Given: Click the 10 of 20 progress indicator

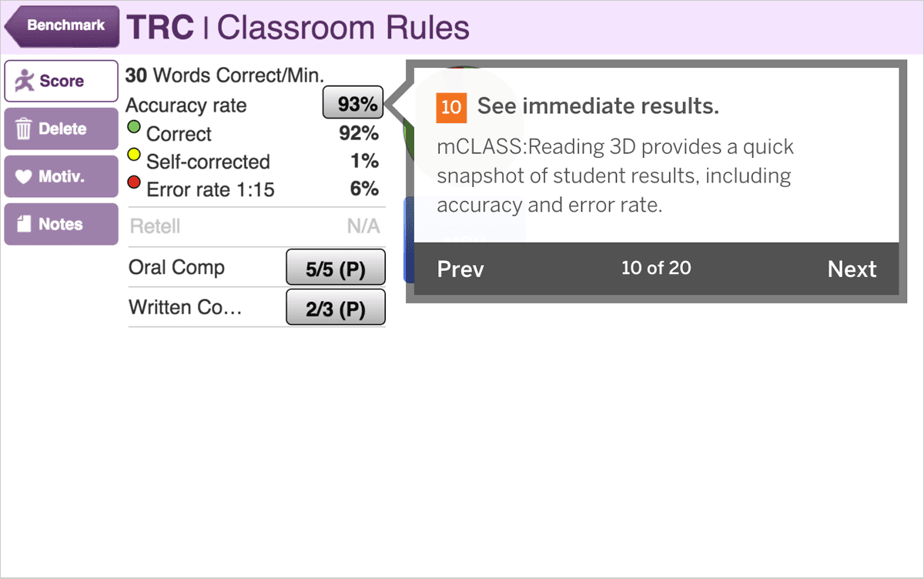Looking at the screenshot, I should pos(656,268).
